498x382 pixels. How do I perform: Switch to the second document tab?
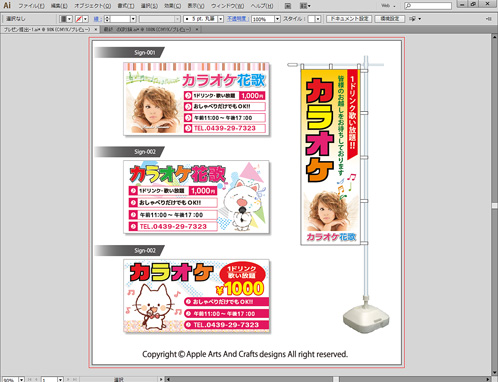pyautogui.click(x=150, y=30)
